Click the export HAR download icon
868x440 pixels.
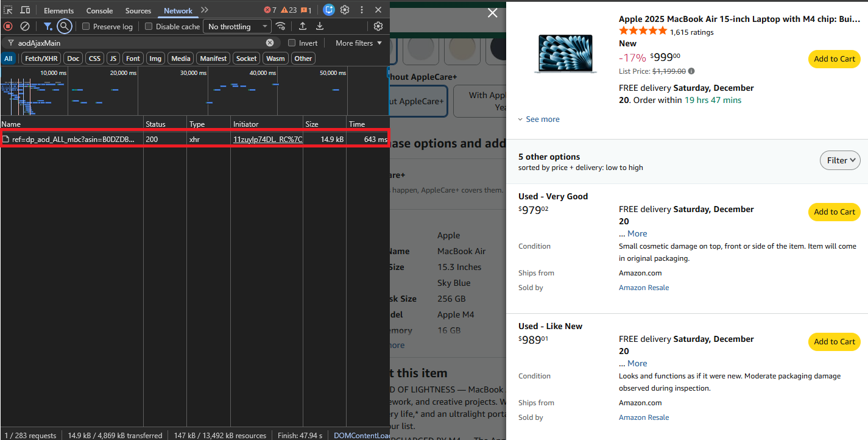[319, 26]
